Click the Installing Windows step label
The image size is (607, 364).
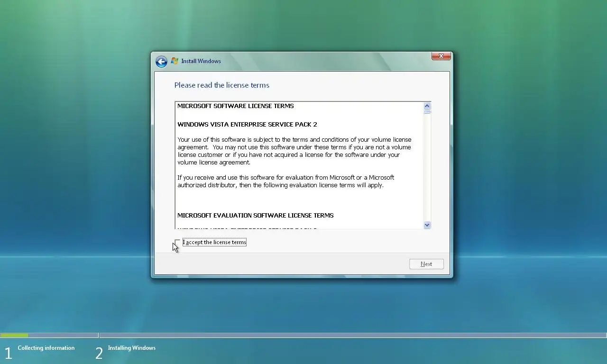click(x=132, y=348)
